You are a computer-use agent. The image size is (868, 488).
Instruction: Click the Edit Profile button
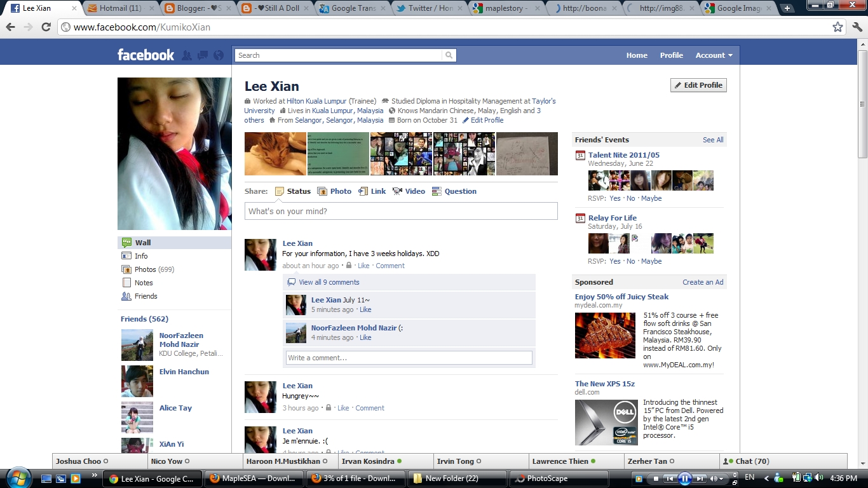point(698,85)
